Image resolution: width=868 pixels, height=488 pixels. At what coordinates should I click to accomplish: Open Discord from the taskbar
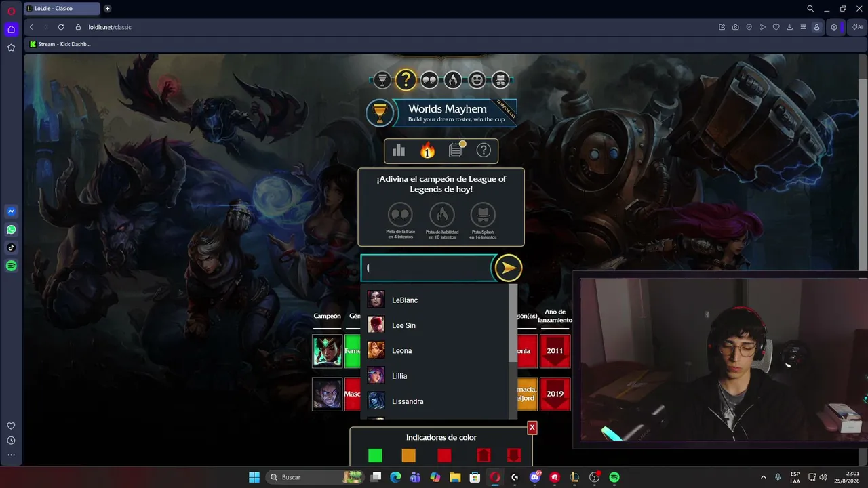pos(535,477)
